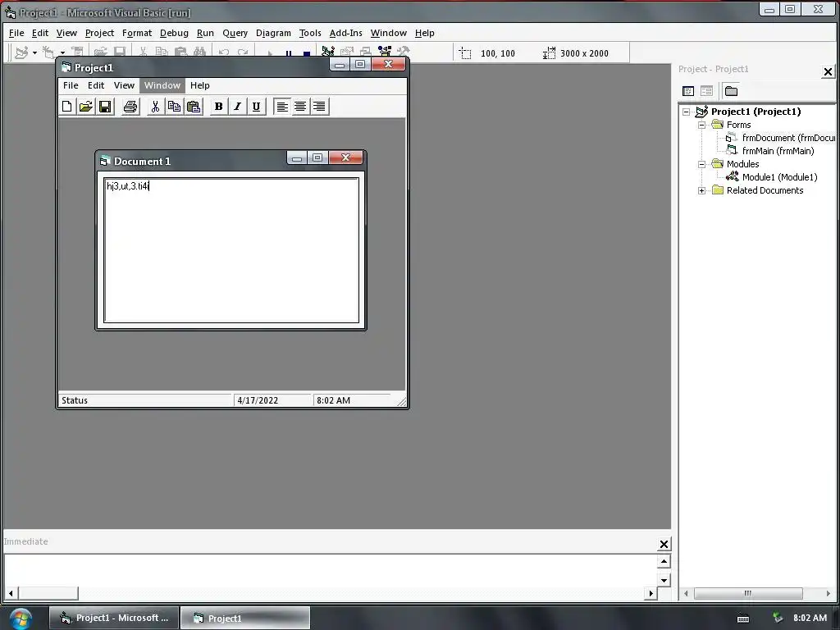Select frmMain (frmMain) in project tree
This screenshot has width=840, height=630.
pyautogui.click(x=778, y=151)
